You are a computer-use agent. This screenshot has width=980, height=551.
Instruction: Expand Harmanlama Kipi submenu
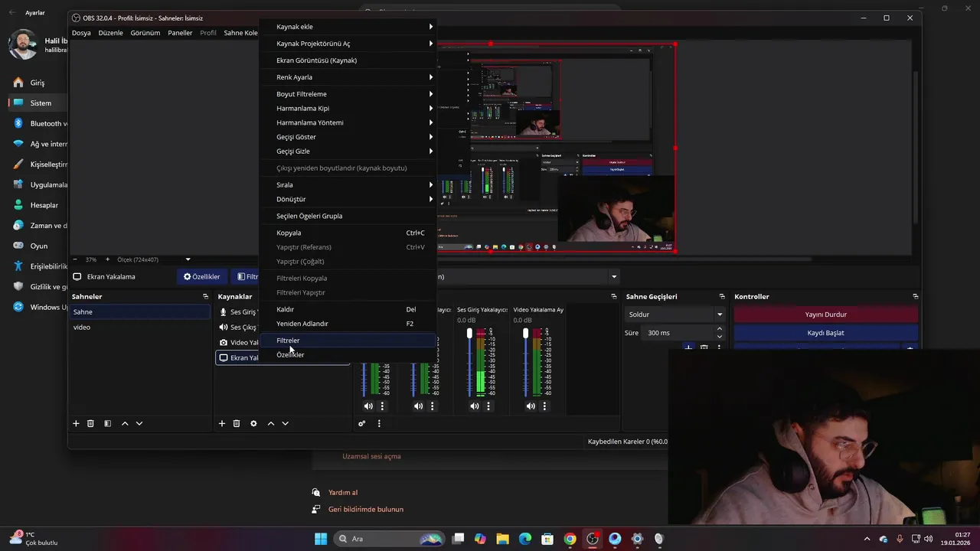point(348,109)
